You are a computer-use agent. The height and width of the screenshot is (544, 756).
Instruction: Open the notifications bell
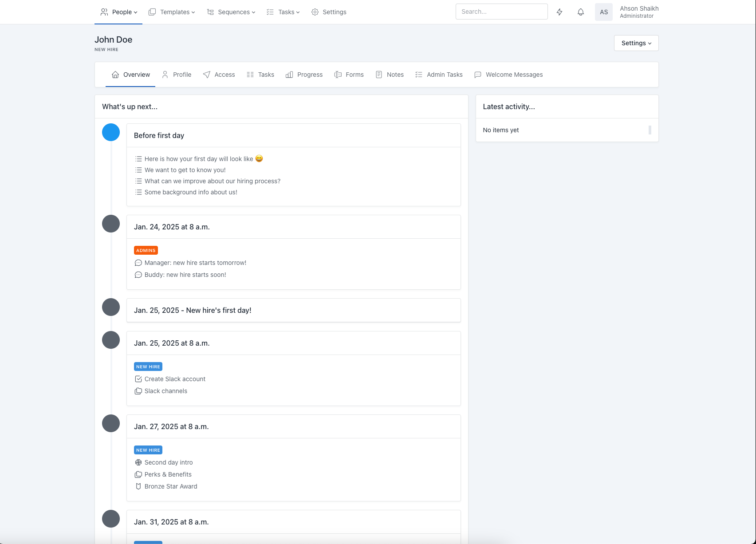(x=581, y=12)
